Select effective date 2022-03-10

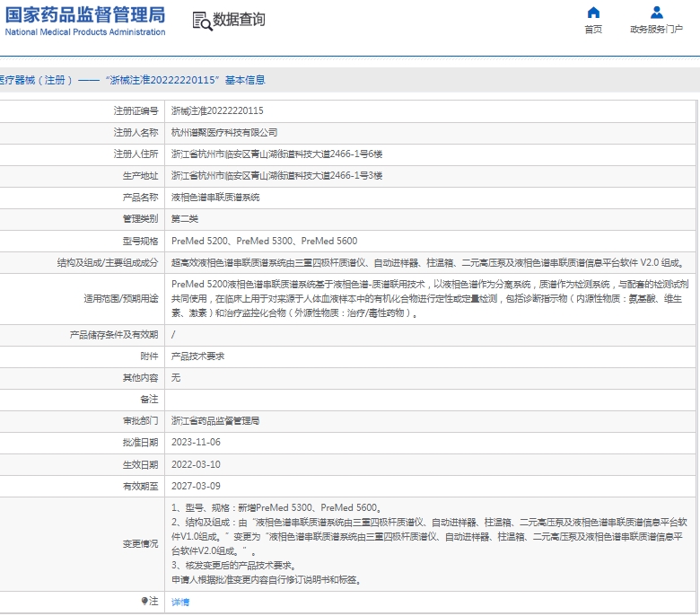point(196,464)
